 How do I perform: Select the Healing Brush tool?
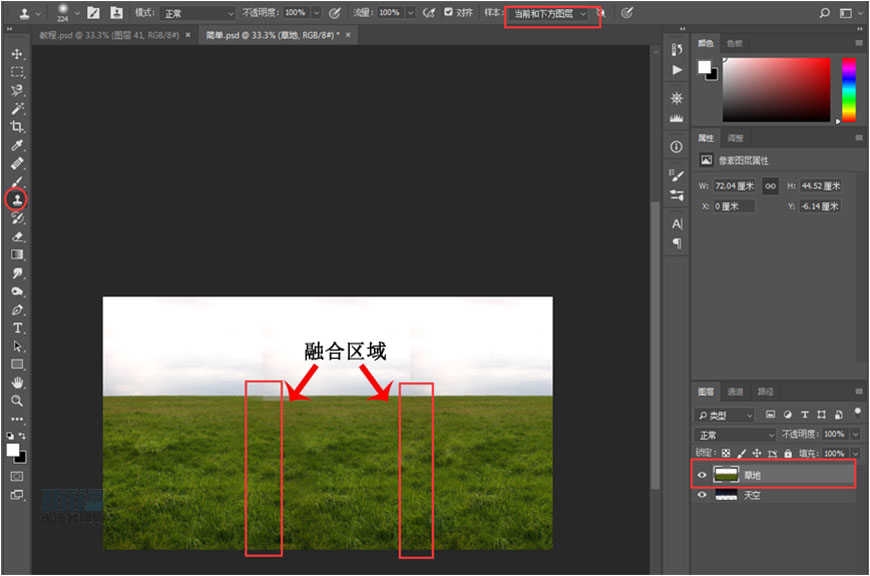click(x=17, y=163)
